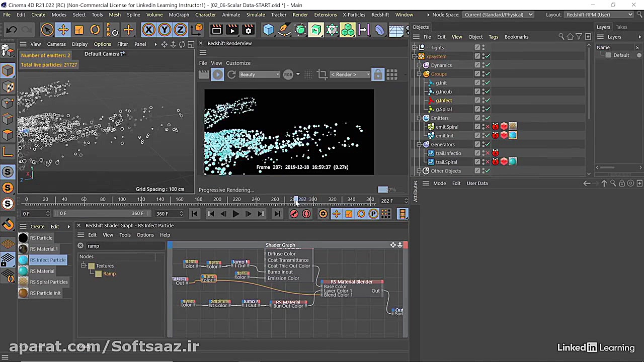
Task: Enable emit.Spiral by clicking its red X
Action: (x=487, y=126)
